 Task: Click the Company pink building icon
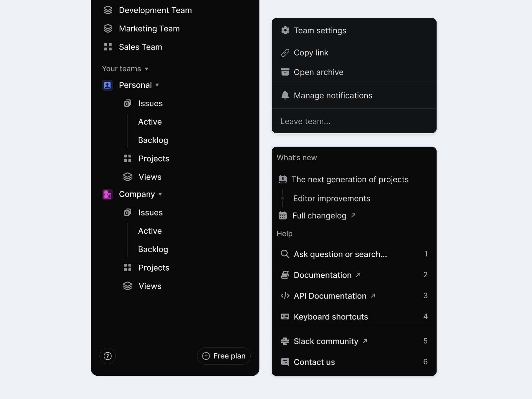pos(107,194)
